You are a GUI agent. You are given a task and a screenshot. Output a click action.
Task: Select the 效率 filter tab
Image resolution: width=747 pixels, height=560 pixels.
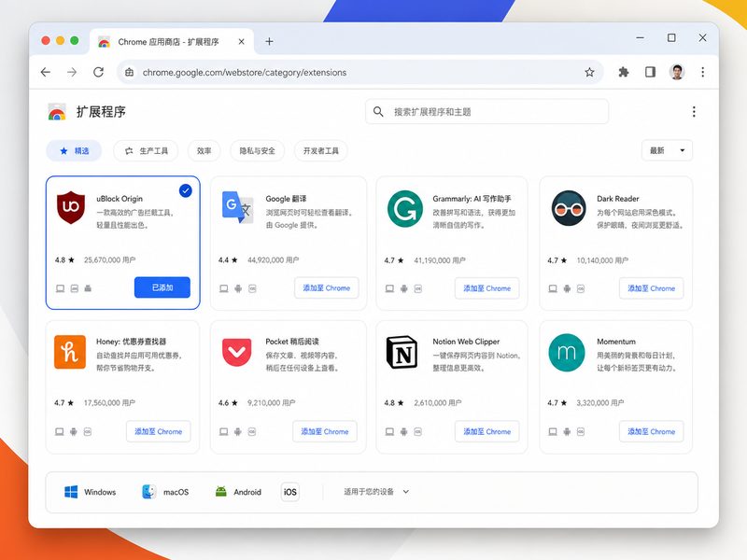point(204,151)
